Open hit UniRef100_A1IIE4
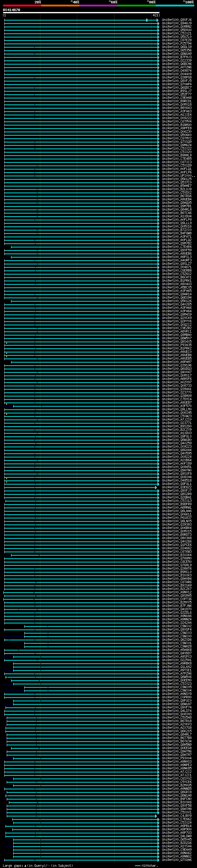Image resolution: width=197 pixels, height=868 pixels. (x=177, y=115)
